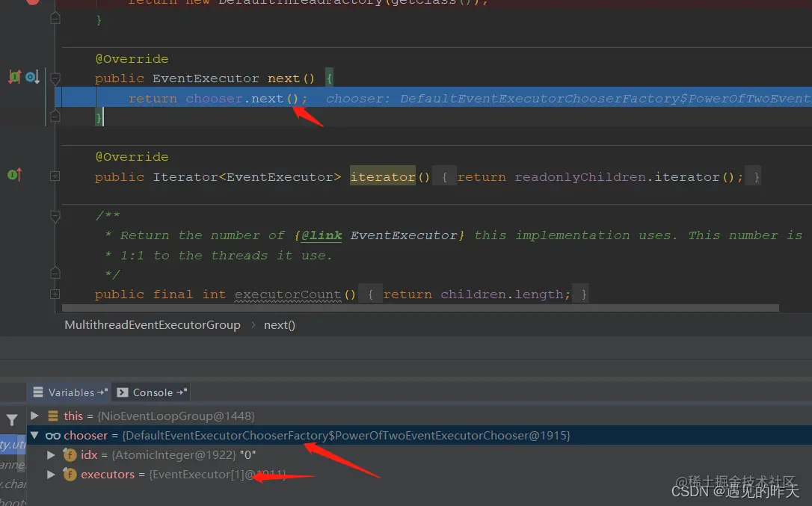
Task: Select the executors EventExecutor[1] row
Action: tap(419, 475)
